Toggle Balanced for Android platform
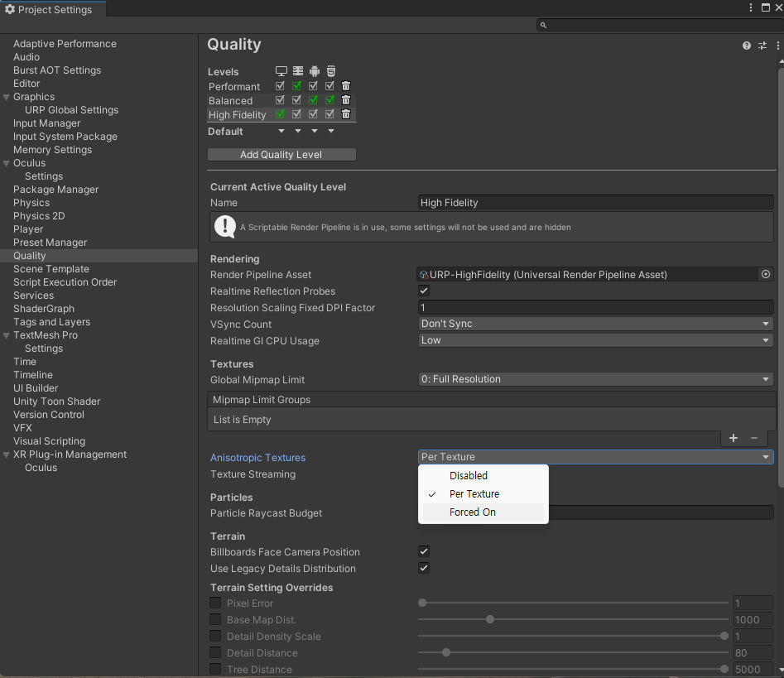The width and height of the screenshot is (784, 678). [313, 100]
